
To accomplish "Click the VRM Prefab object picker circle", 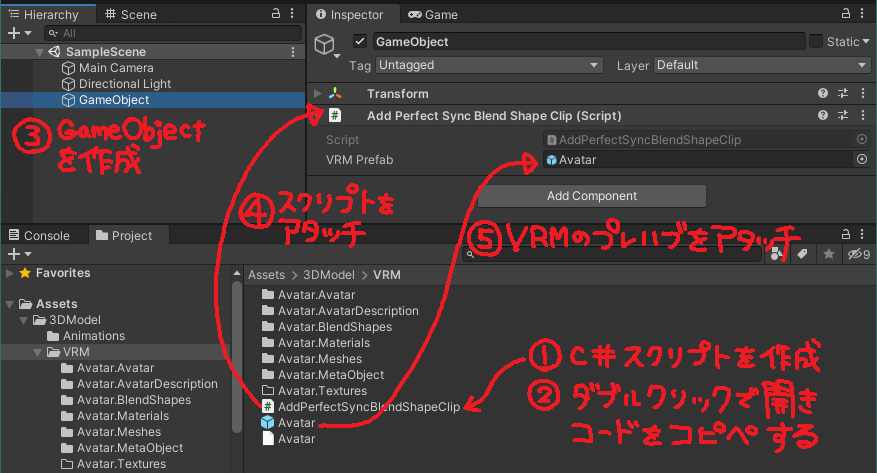I will [x=862, y=160].
